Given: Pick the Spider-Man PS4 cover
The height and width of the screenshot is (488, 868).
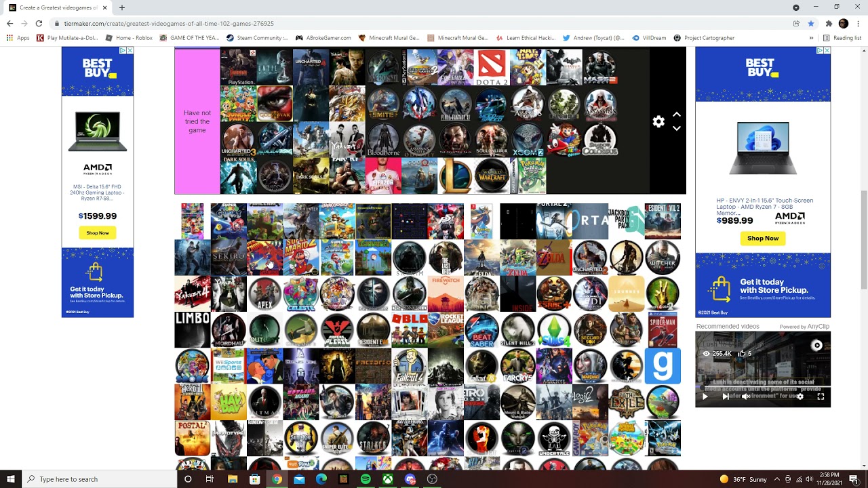Looking at the screenshot, I should (x=663, y=330).
